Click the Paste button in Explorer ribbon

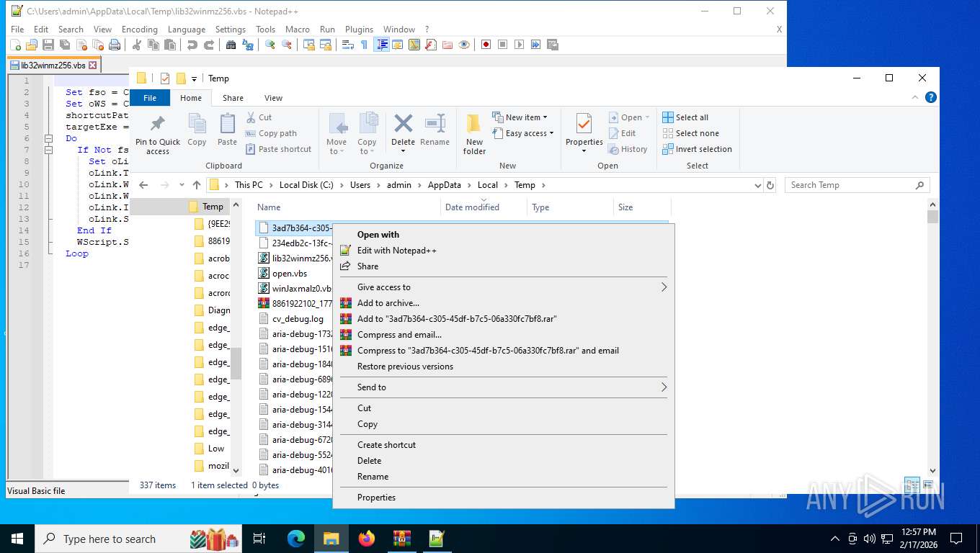click(227, 130)
